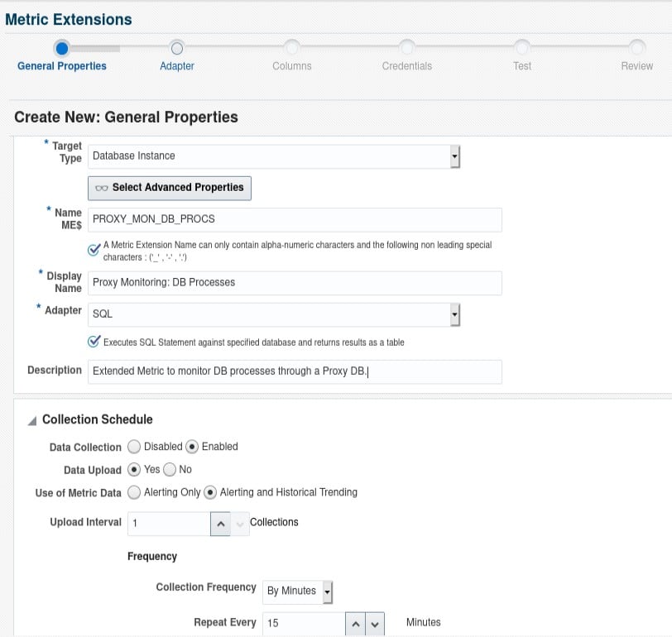Image resolution: width=672 pixels, height=637 pixels.
Task: Click the filled General Properties progress circle
Action: (62, 48)
